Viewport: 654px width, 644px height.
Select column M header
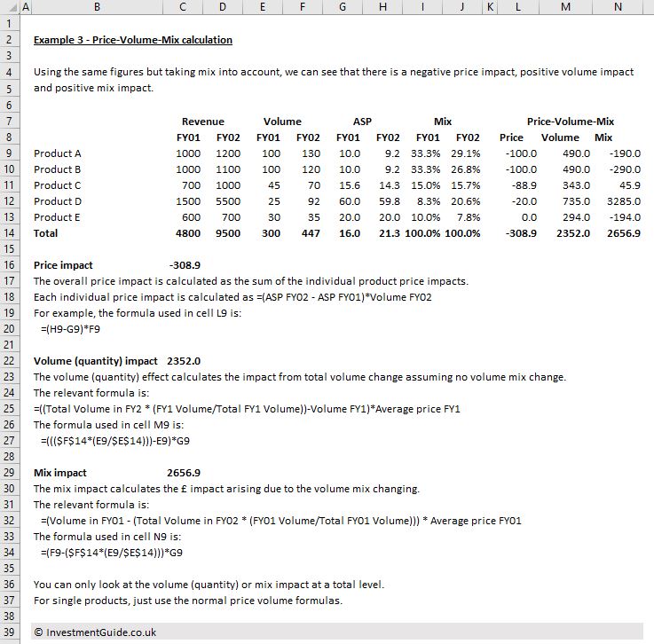click(565, 7)
